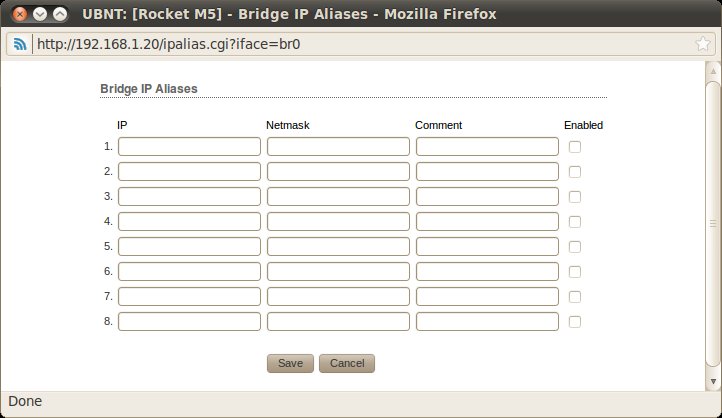The width and height of the screenshot is (722, 418).
Task: Toggle the Enabled checkbox for row 4
Action: [575, 222]
